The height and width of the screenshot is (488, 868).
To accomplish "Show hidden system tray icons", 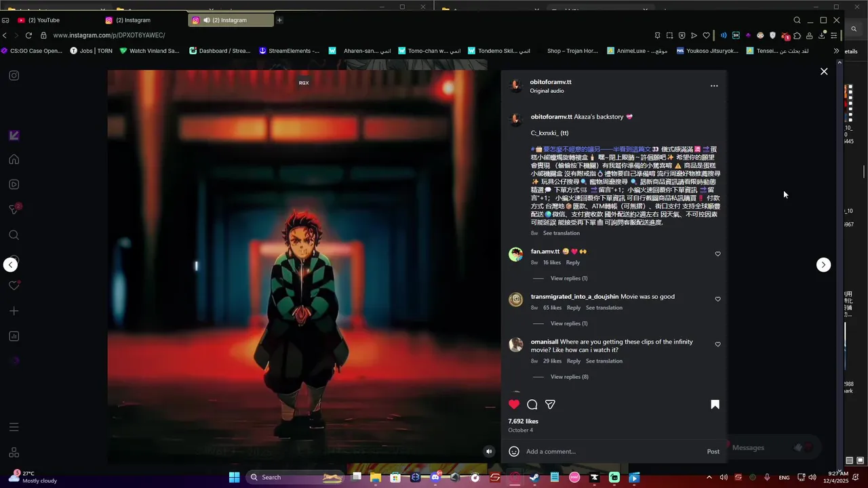I will 709,477.
